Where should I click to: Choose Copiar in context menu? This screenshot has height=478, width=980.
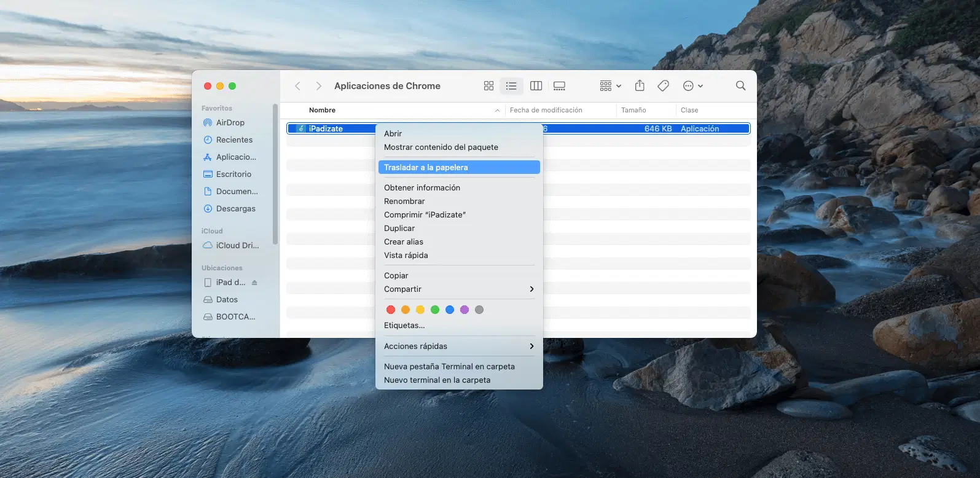pos(459,275)
